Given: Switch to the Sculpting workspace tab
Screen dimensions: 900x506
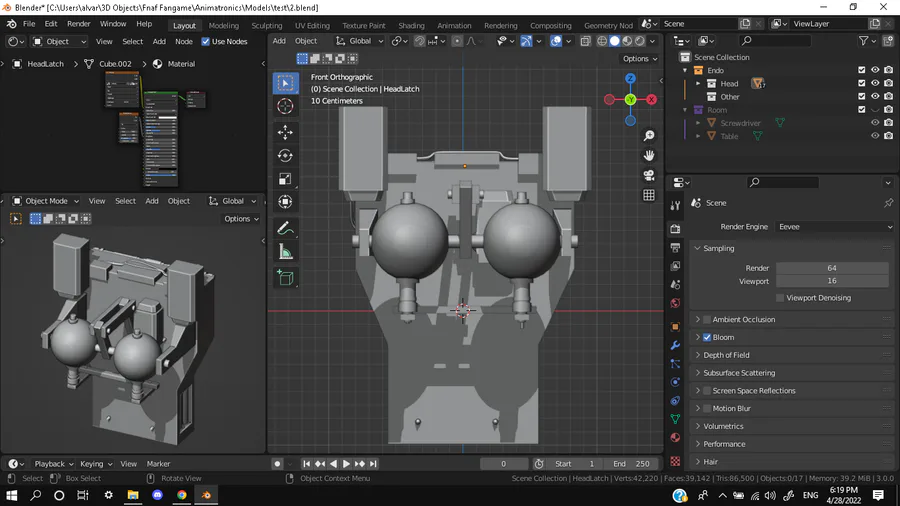Looking at the screenshot, I should 266,26.
